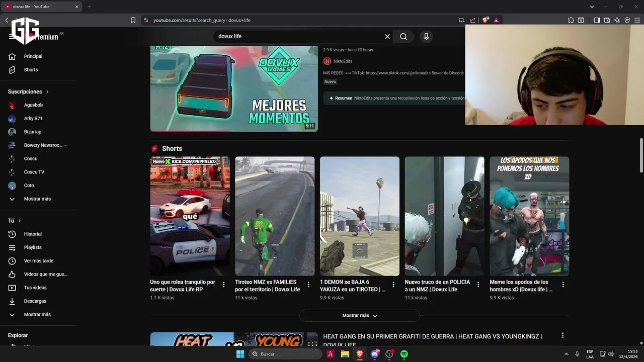Open Brave Rewards triangle icon
644x362 pixels.
pyautogui.click(x=496, y=20)
